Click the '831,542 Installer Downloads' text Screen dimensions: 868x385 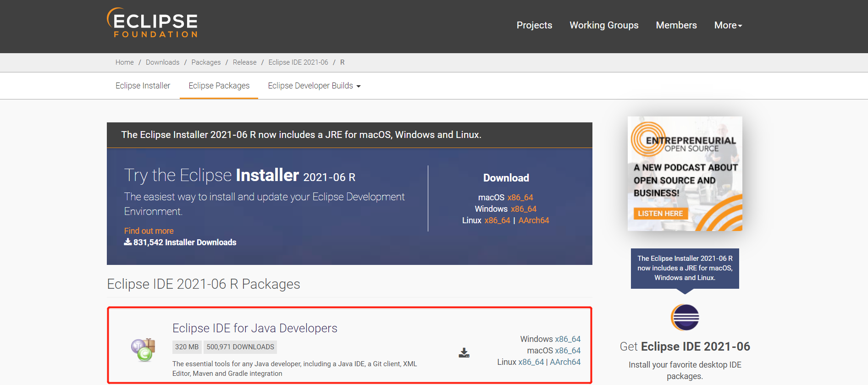coord(180,242)
